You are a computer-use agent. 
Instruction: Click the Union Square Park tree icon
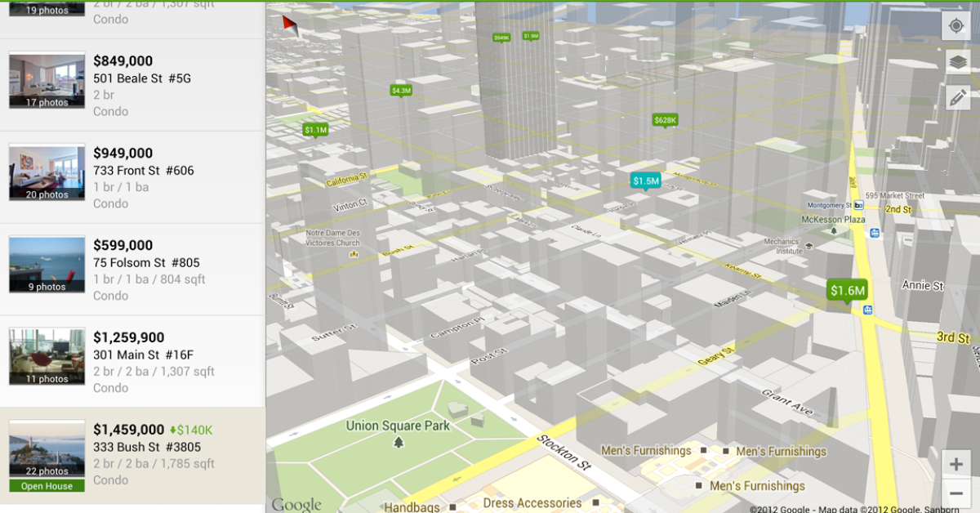(399, 443)
